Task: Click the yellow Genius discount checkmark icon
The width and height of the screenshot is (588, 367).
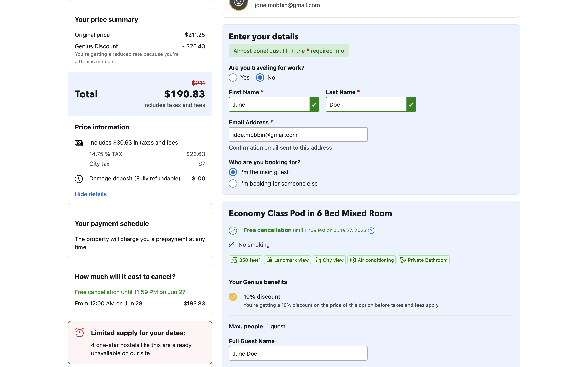Action: (x=233, y=296)
